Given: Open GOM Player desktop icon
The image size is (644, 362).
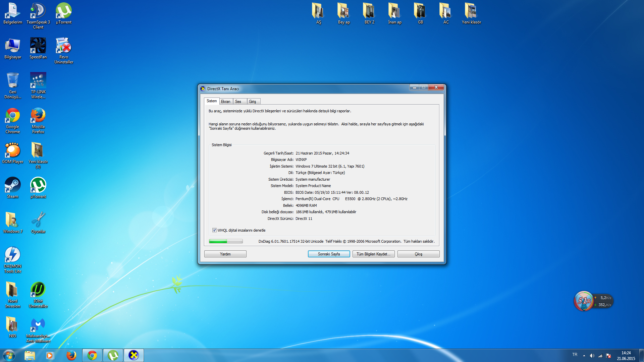Looking at the screenshot, I should [12, 150].
